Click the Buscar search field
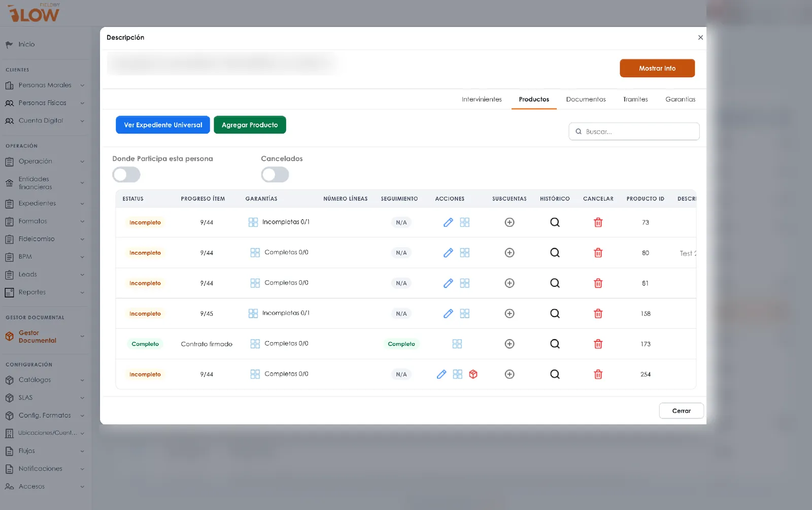The width and height of the screenshot is (812, 510). [x=634, y=131]
